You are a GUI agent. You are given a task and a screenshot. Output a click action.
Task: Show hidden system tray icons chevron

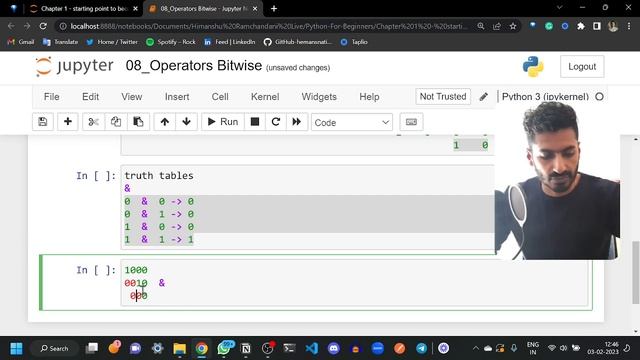point(476,348)
